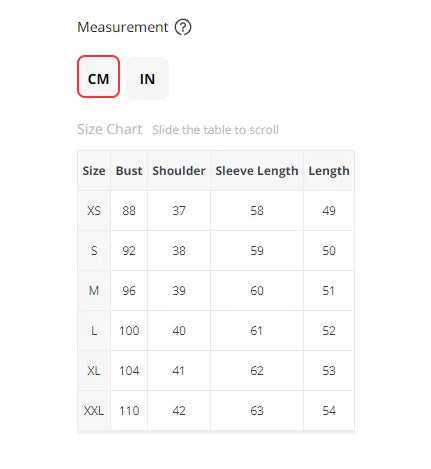Select the XXL size row label
431x469 pixels.
94,411
